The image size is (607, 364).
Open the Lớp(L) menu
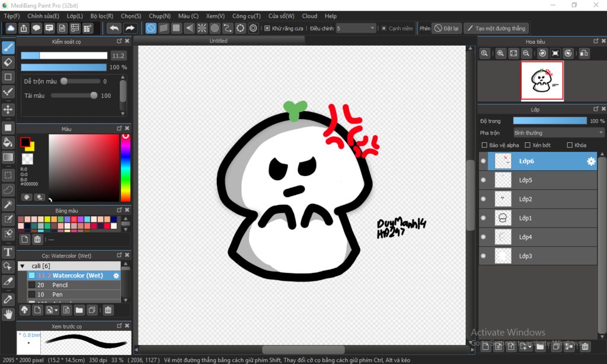(x=75, y=16)
